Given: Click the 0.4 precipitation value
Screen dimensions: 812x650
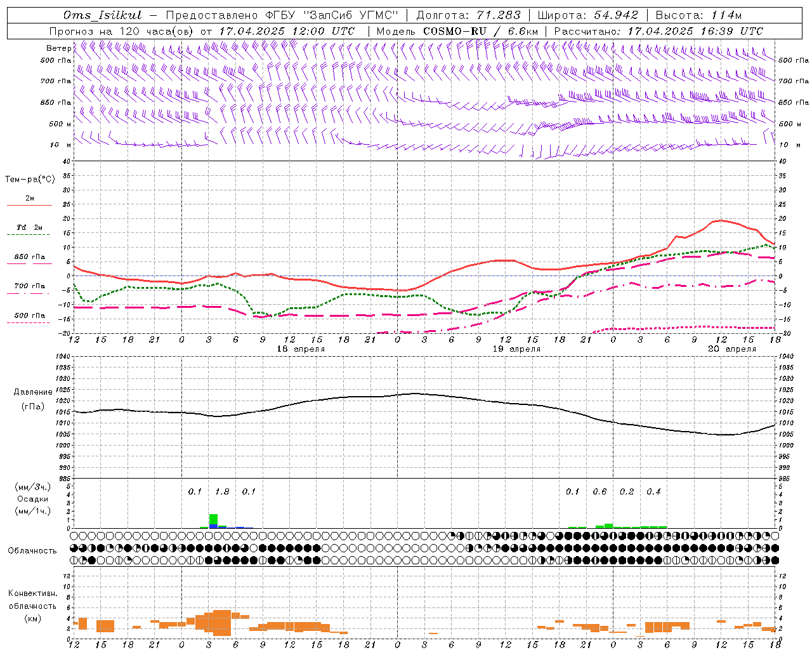Looking at the screenshot, I should point(653,492).
